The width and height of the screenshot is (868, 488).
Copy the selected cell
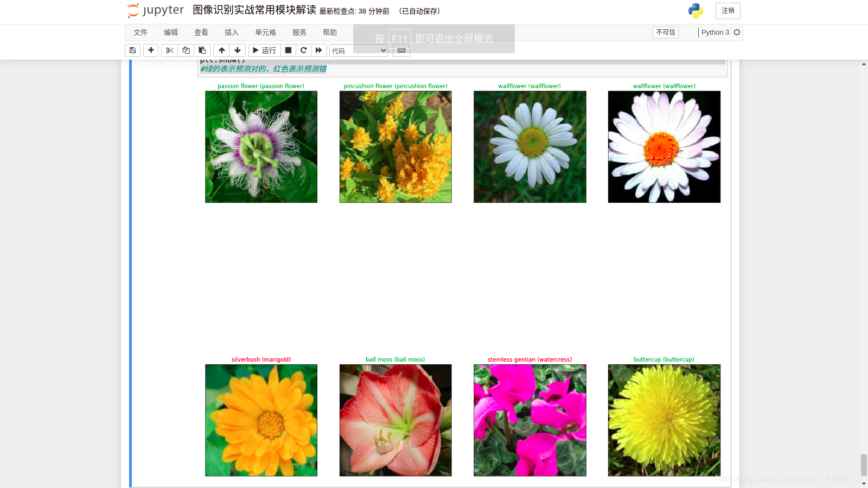186,50
